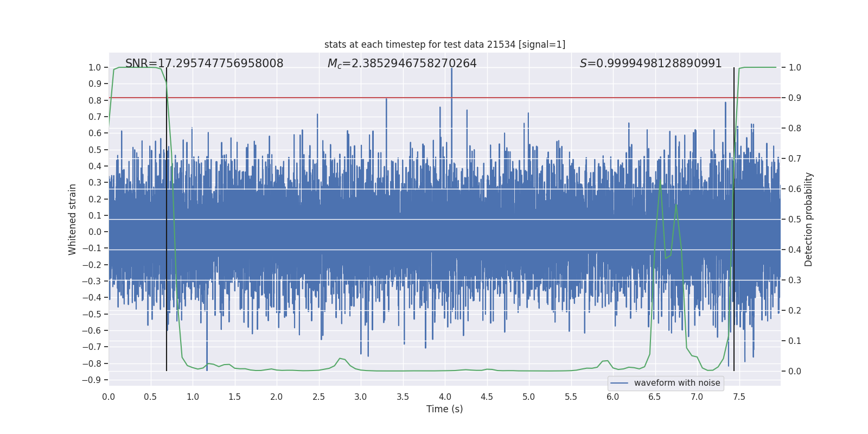Click the 0.5 tick label on the right axis
This screenshot has height=434, width=868.
coord(794,219)
